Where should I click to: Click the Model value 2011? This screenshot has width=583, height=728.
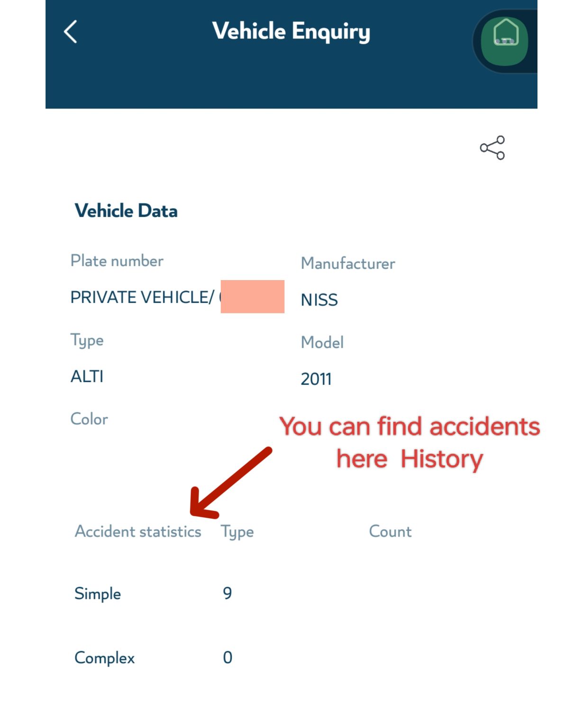(317, 378)
